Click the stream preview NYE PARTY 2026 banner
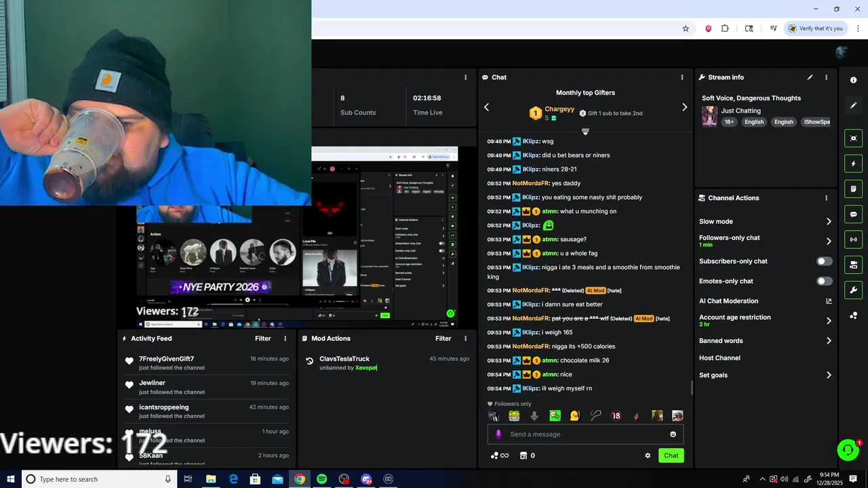Viewport: 868px width, 488px height. (x=221, y=287)
